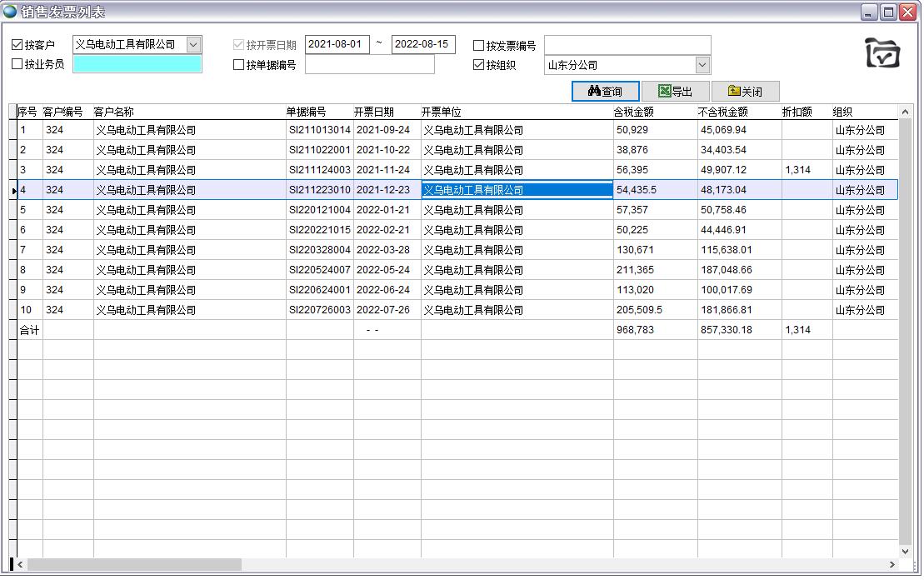Image resolution: width=924 pixels, height=580 pixels.
Task: Open the customer name dropdown
Action: click(x=193, y=45)
